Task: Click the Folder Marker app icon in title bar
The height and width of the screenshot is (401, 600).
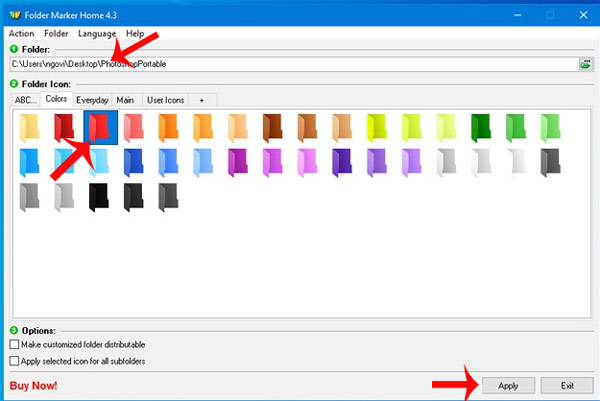Action: tap(15, 15)
